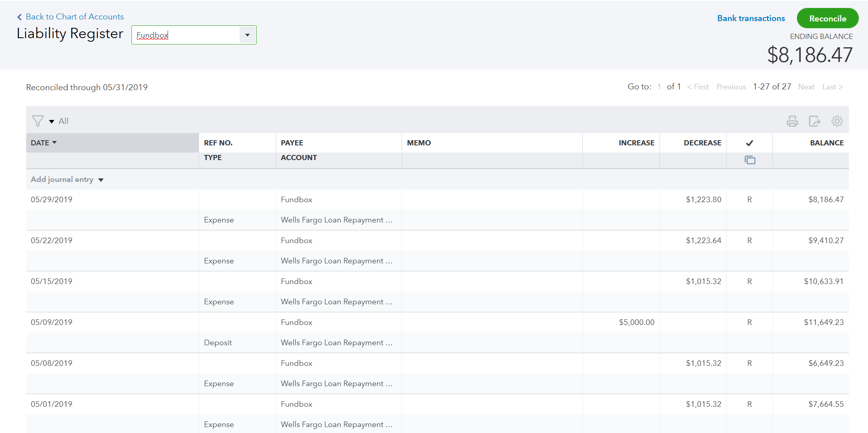868x433 pixels.
Task: Click the PAYEE column header
Action: (292, 143)
